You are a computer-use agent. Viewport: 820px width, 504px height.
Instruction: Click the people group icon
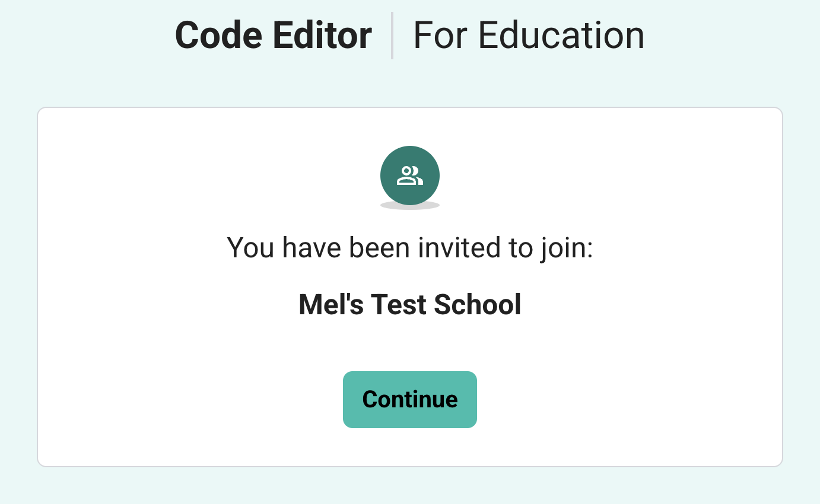tap(410, 176)
